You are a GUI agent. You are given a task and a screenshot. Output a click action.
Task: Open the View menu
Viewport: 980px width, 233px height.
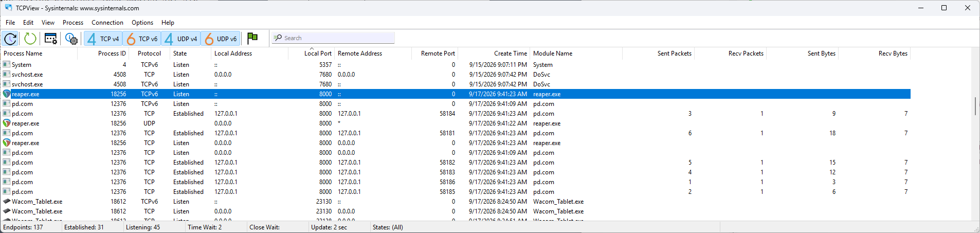(48, 23)
